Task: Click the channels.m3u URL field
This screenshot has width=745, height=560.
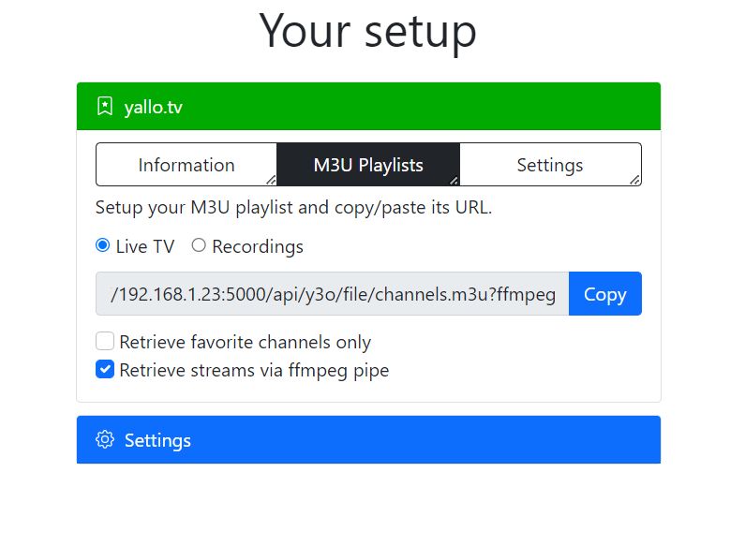Action: pyautogui.click(x=332, y=294)
